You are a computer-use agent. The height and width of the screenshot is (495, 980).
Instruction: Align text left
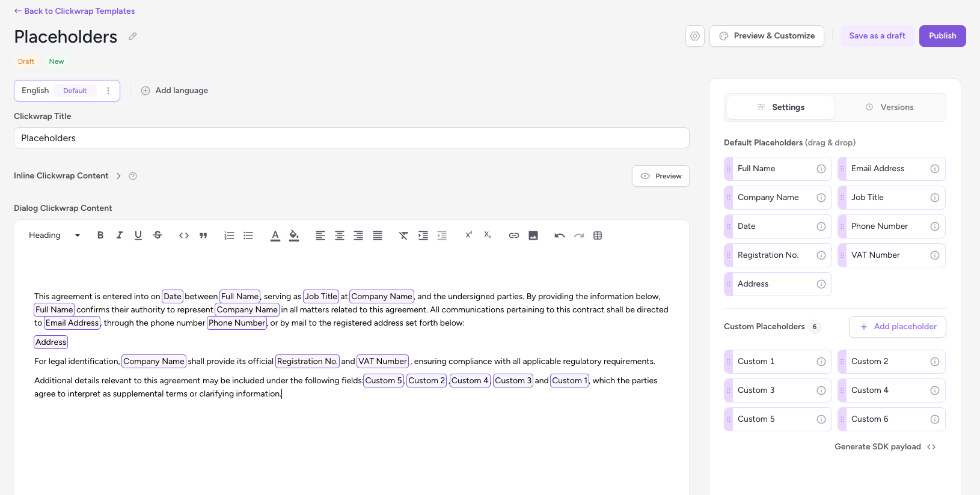pyautogui.click(x=320, y=235)
